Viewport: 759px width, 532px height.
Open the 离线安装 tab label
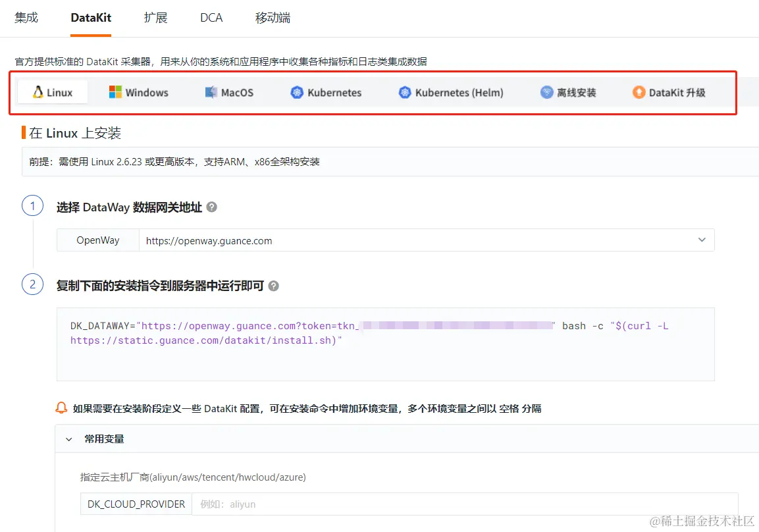(576, 92)
